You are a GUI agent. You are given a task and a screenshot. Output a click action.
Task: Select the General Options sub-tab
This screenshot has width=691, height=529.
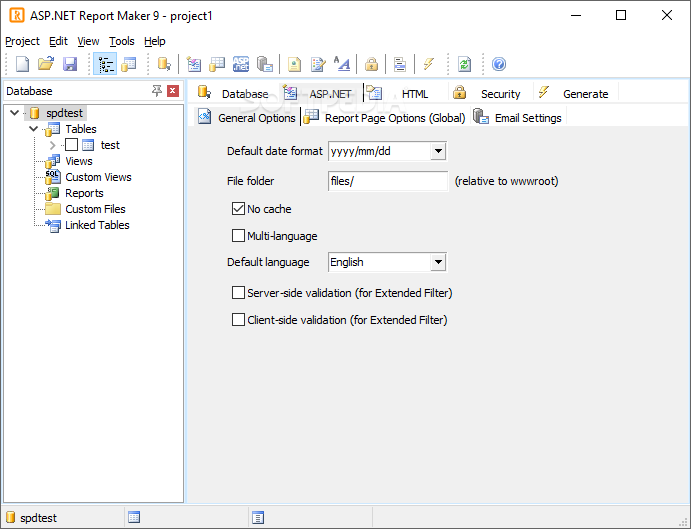click(x=247, y=117)
